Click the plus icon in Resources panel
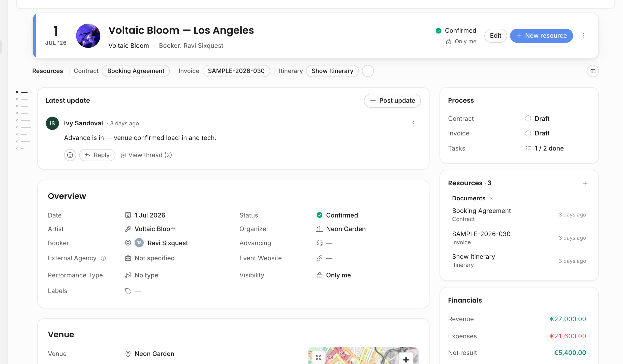Viewport: 623px width, 364px height. click(585, 183)
